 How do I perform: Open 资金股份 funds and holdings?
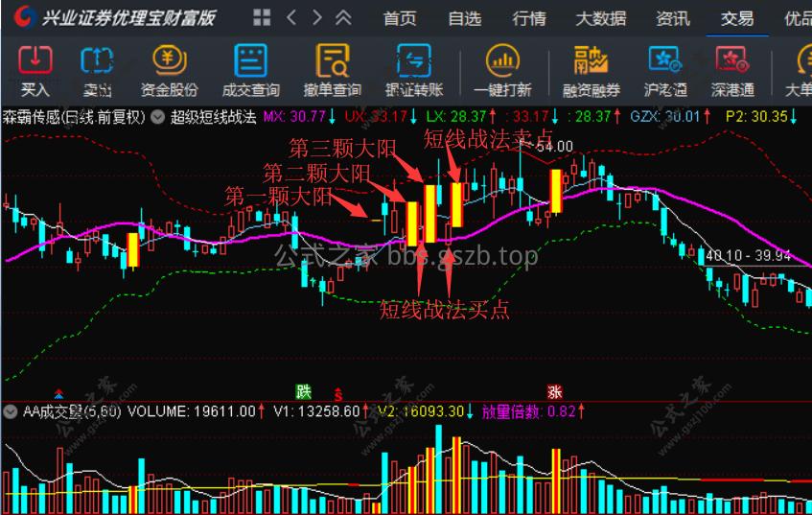point(170,71)
